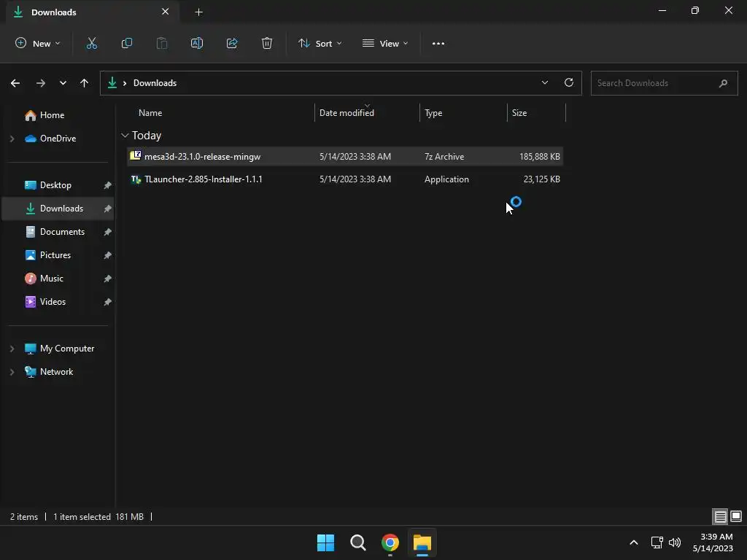Click the 23,125 KB size cell
Image resolution: width=747 pixels, height=560 pixels.
point(542,179)
